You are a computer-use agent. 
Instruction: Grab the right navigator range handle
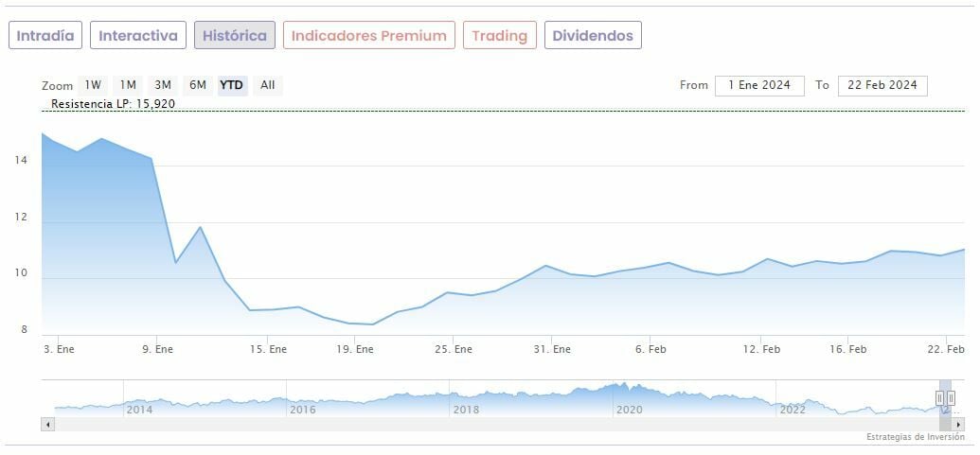[952, 398]
